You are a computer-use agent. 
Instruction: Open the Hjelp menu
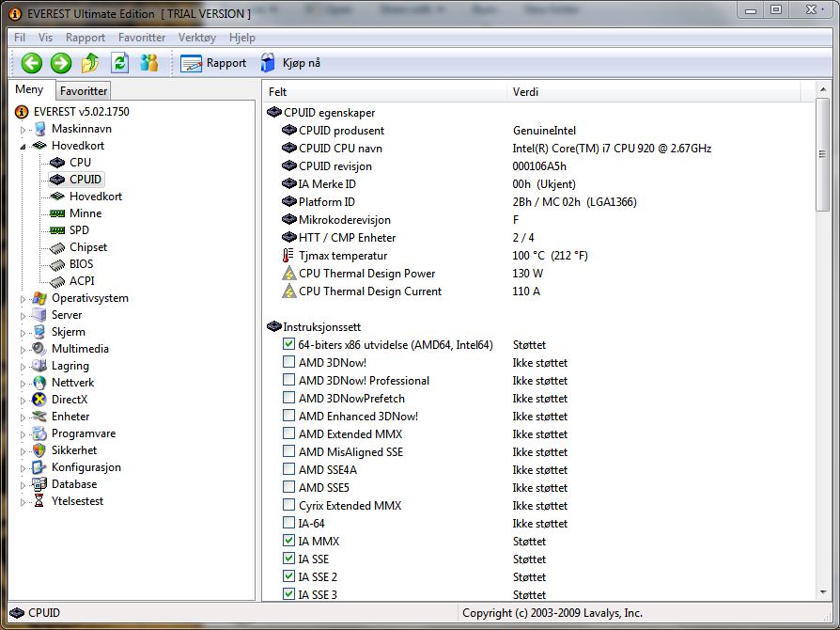(x=242, y=38)
